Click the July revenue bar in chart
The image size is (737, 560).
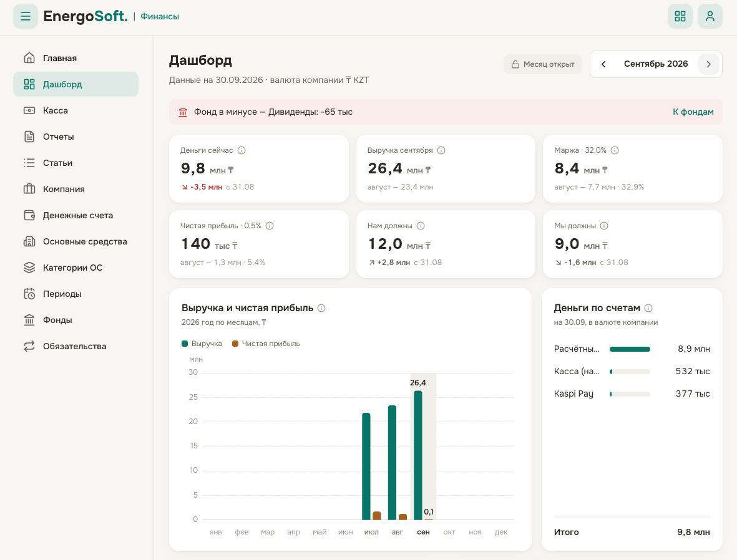coord(366,466)
